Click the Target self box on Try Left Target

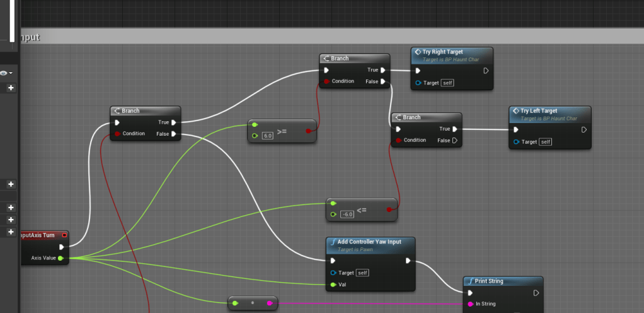pos(546,142)
